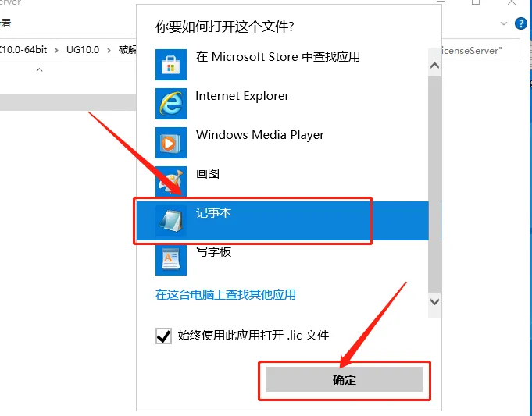The width and height of the screenshot is (532, 416).
Task: Select the 写字板 list entry text
Action: (213, 251)
